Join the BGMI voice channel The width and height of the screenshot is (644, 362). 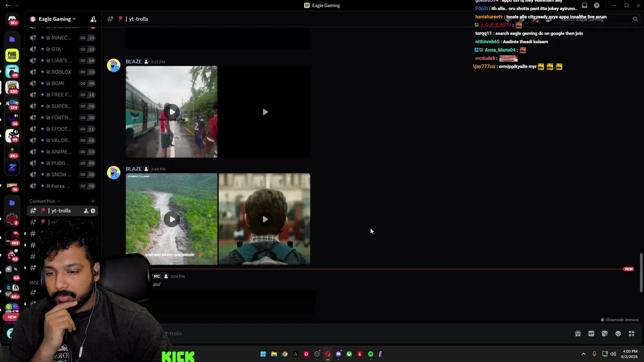pyautogui.click(x=62, y=83)
